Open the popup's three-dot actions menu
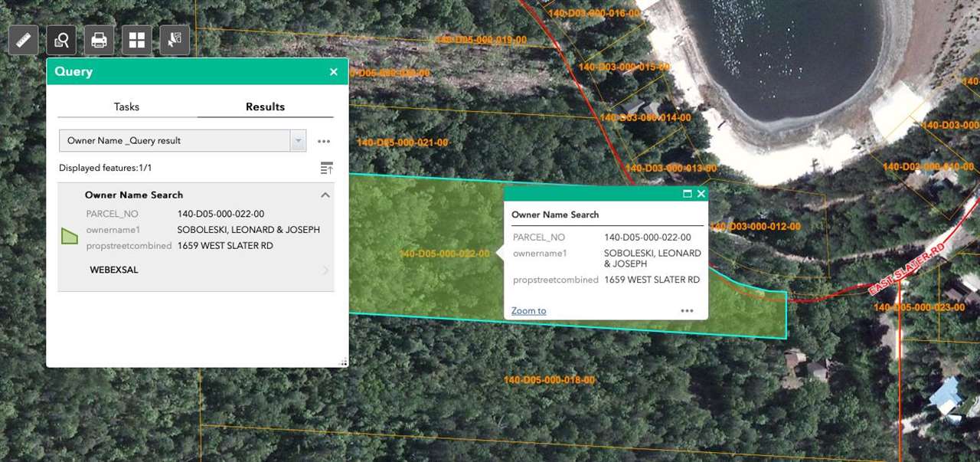980x462 pixels. [x=687, y=310]
